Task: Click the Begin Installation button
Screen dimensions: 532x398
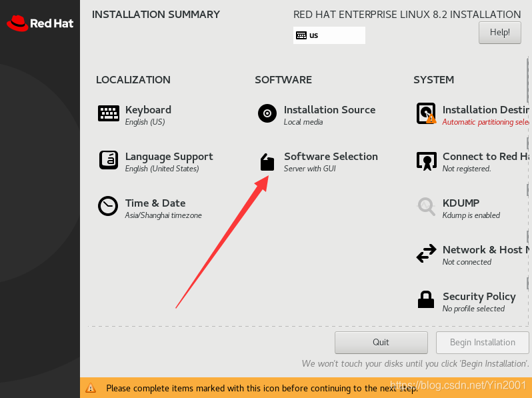Action: 482,343
